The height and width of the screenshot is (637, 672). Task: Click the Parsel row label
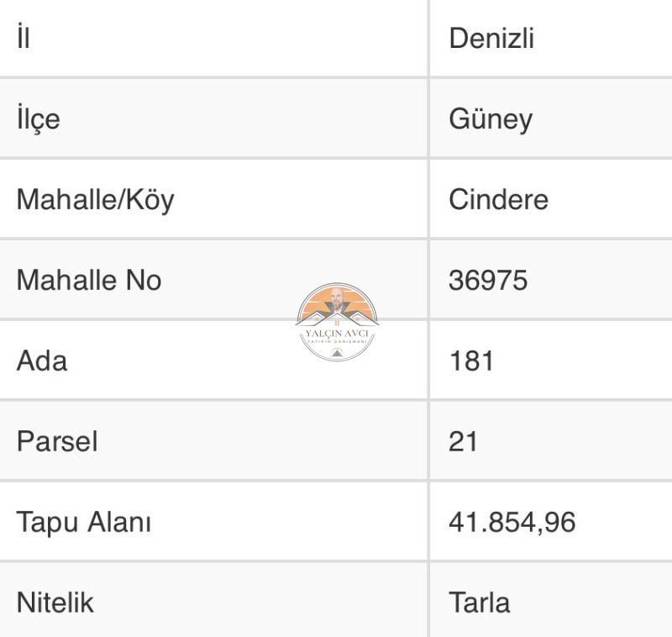click(57, 441)
